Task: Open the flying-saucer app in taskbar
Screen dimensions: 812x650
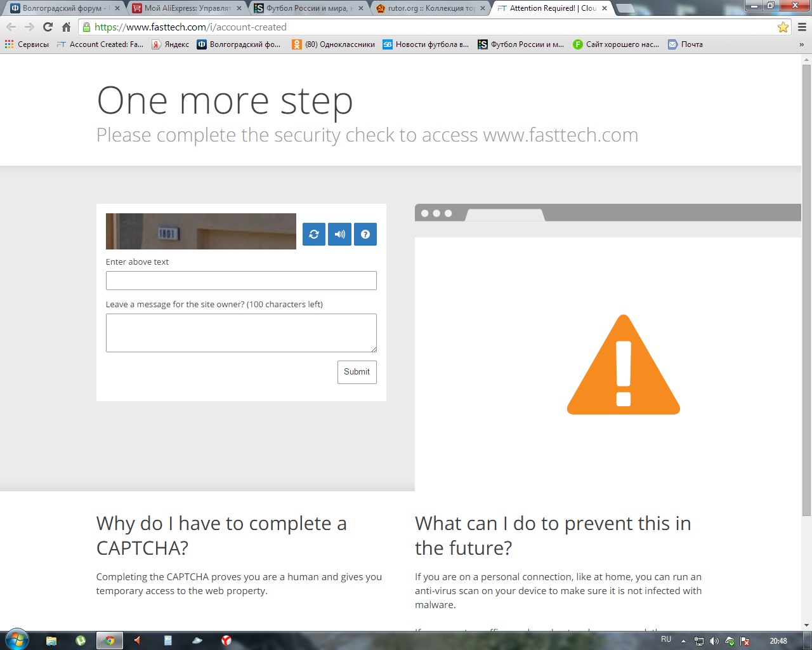Action: pos(197,640)
